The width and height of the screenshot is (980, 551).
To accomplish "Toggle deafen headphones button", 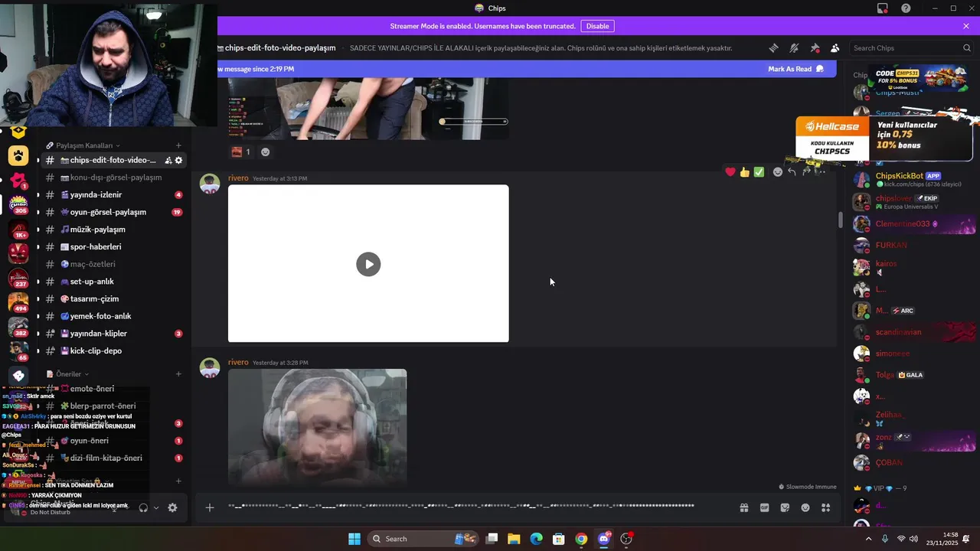I will coord(143,507).
